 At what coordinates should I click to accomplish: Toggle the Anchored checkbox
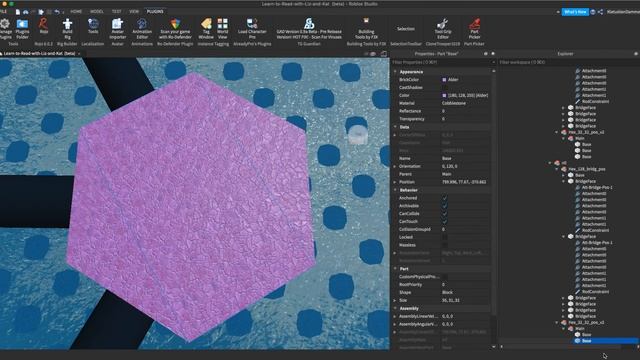click(x=444, y=198)
